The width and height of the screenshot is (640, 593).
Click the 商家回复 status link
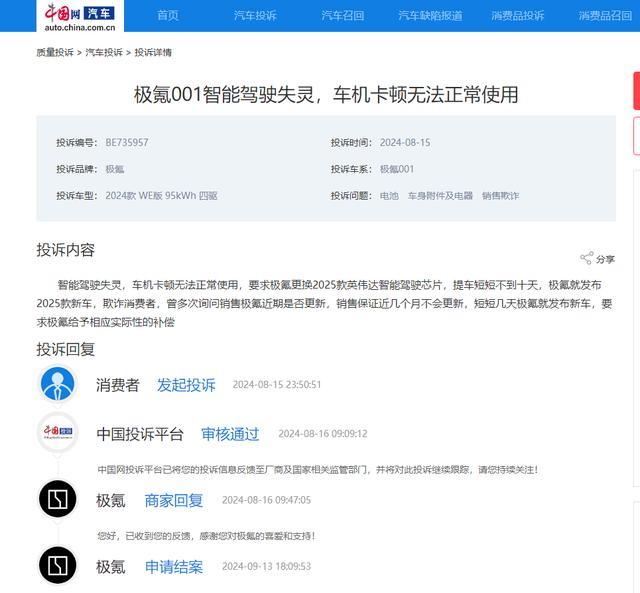click(x=174, y=500)
